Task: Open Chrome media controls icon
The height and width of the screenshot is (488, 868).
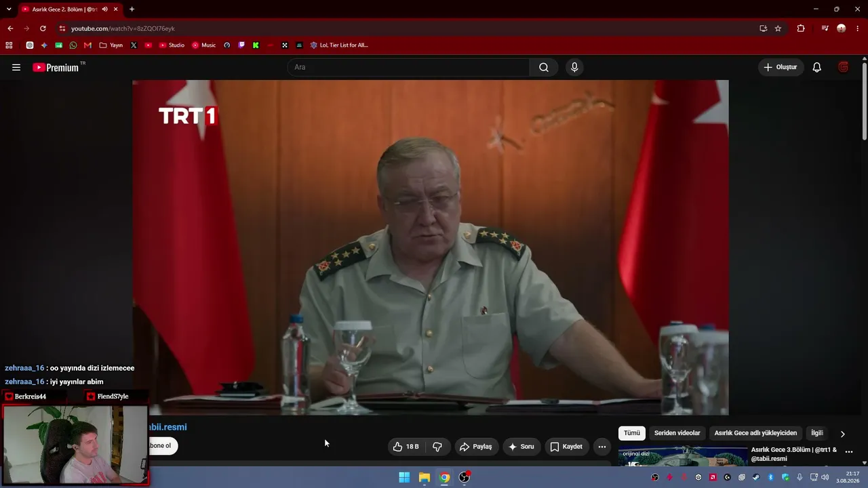Action: (825, 28)
